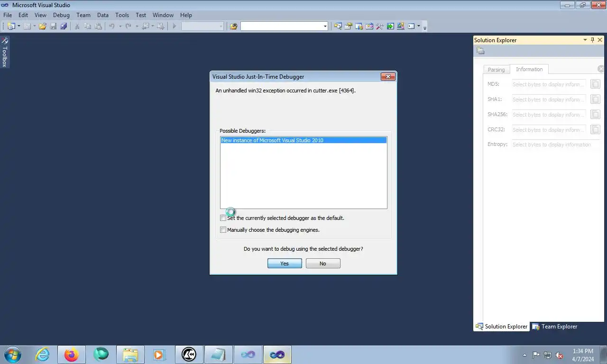Expand the Toolbox side tab
The image size is (607, 364).
click(5, 52)
